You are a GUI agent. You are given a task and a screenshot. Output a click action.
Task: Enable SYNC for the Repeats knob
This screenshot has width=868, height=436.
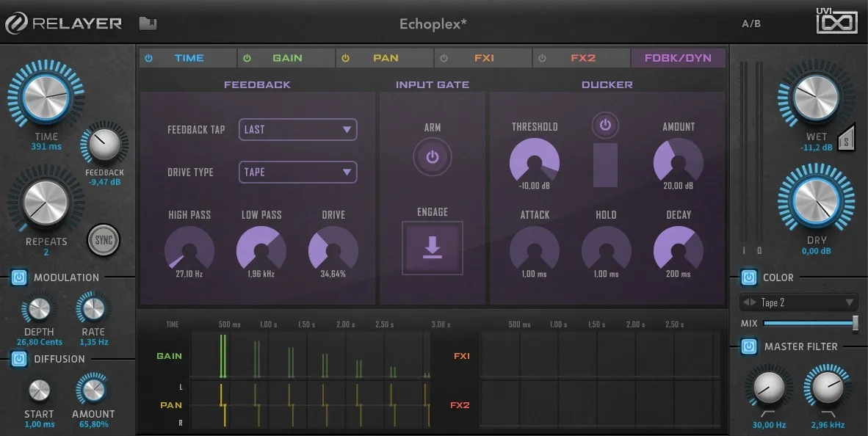pos(103,240)
